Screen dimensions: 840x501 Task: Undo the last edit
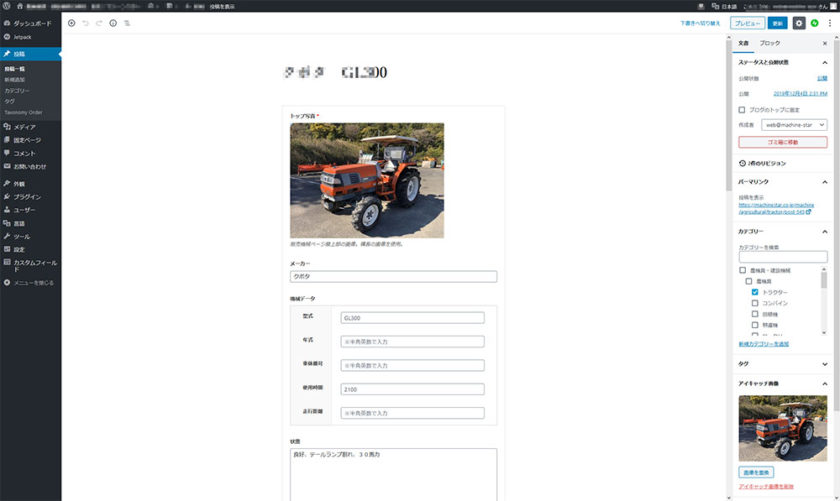tap(85, 23)
